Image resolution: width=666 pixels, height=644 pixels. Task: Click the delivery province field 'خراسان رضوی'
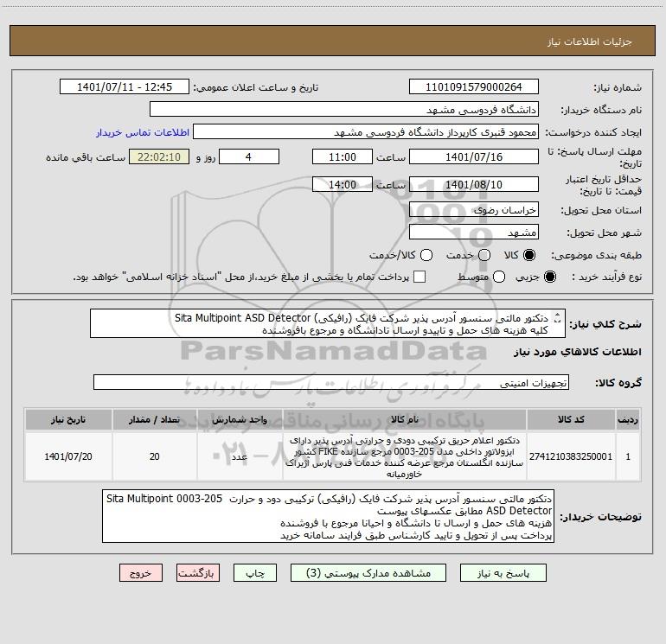click(474, 209)
